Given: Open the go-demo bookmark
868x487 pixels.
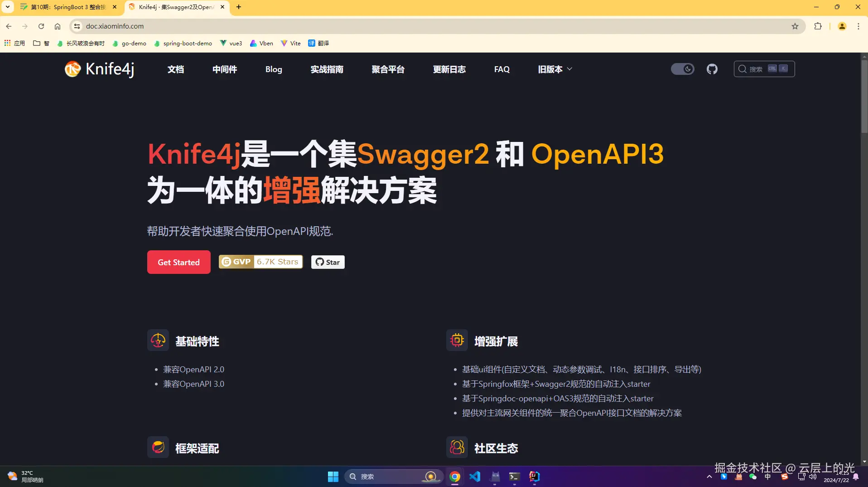Looking at the screenshot, I should click(129, 43).
